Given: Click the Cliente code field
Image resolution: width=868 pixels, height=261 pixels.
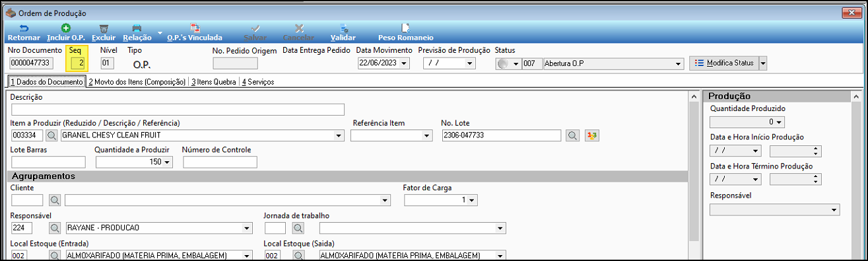Looking at the screenshot, I should pyautogui.click(x=27, y=200).
